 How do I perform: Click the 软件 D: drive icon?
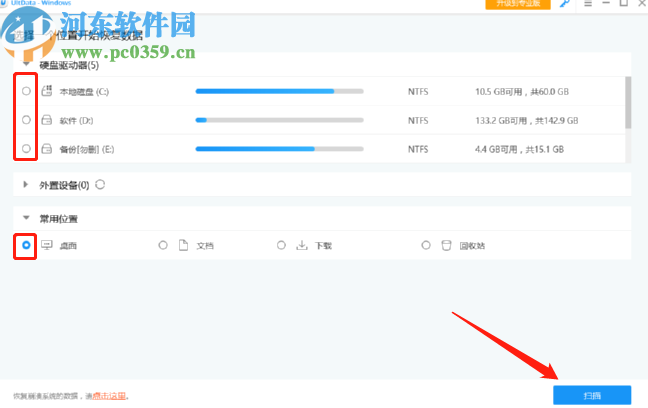pyautogui.click(x=46, y=120)
